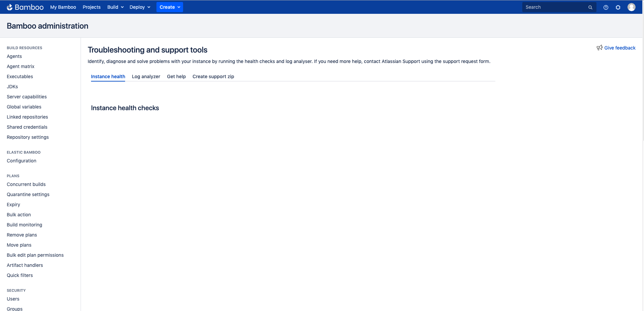The image size is (644, 311).
Task: Open Users under Security
Action: [x=13, y=299]
